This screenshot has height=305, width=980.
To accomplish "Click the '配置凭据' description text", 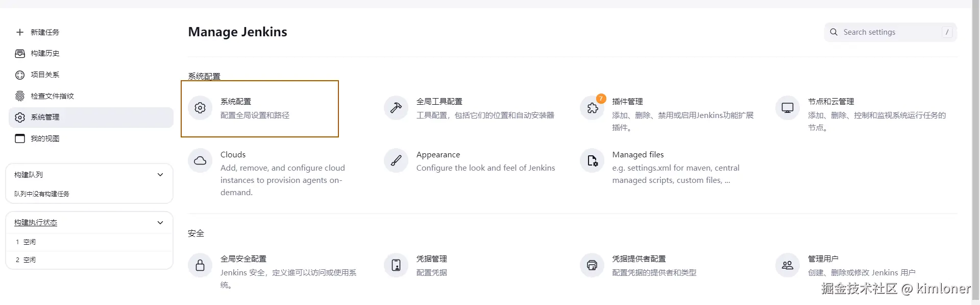I will pos(432,273).
